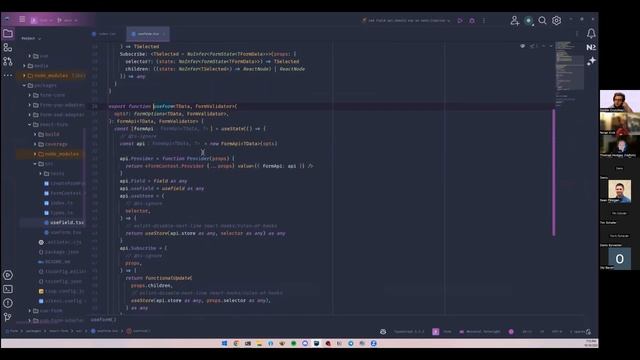Image resolution: width=640 pixels, height=360 pixels.
Task: Open the N2 tool window on right sidebar
Action: pyautogui.click(x=591, y=47)
